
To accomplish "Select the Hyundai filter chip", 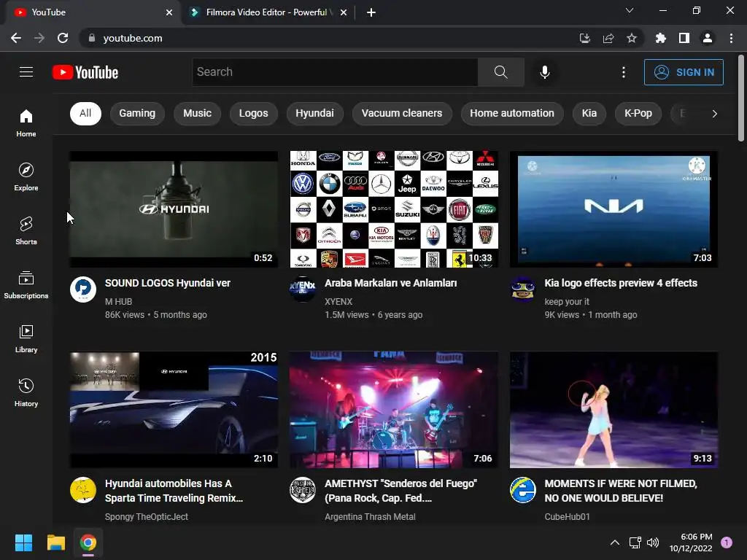I will [314, 113].
